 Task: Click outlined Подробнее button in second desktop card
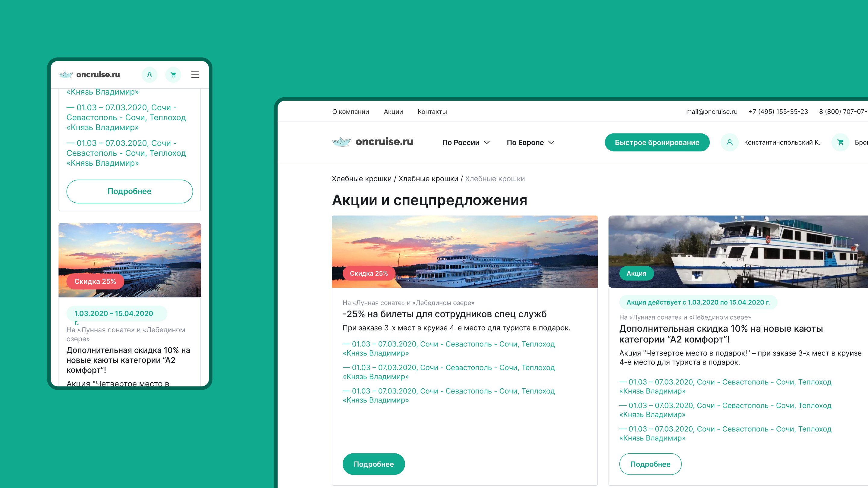(650, 464)
